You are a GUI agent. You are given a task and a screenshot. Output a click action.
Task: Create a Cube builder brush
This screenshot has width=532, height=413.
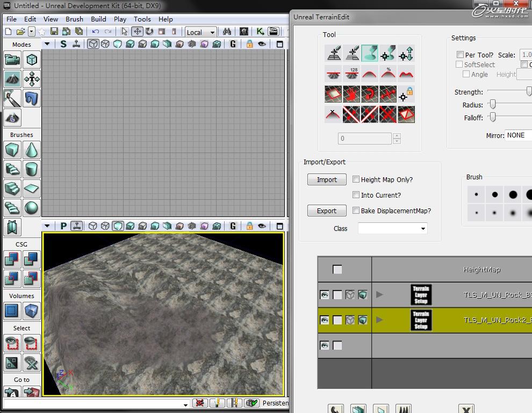pos(12,150)
